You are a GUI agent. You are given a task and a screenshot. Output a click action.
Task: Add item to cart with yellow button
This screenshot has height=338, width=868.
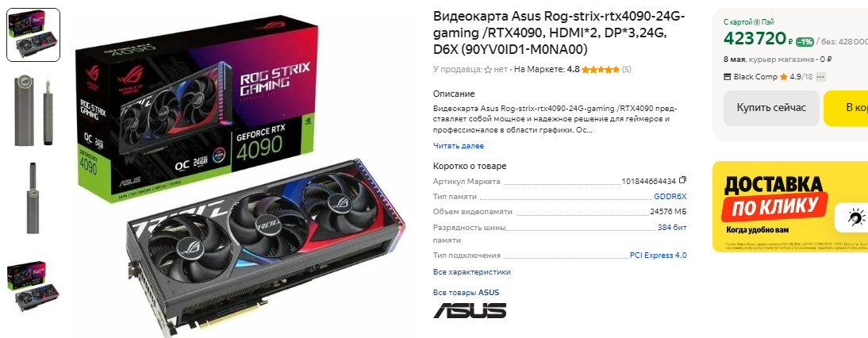click(x=846, y=108)
